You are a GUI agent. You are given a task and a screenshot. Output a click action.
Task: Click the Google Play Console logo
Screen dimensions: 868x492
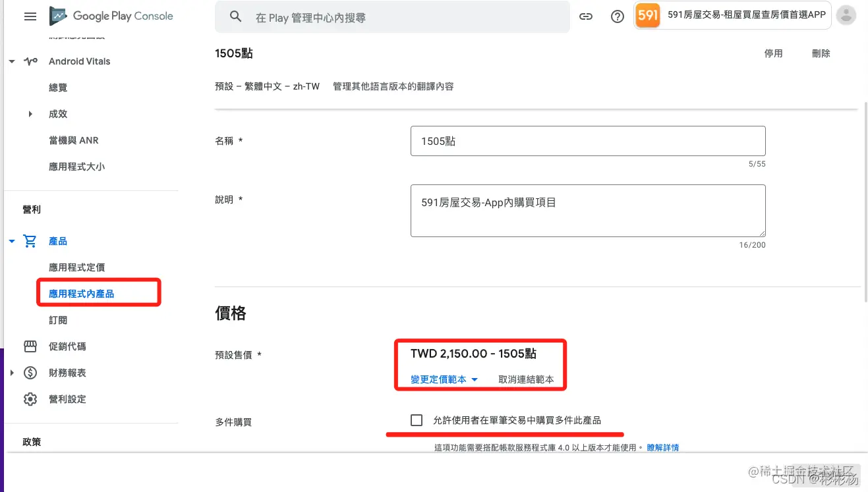pos(112,16)
